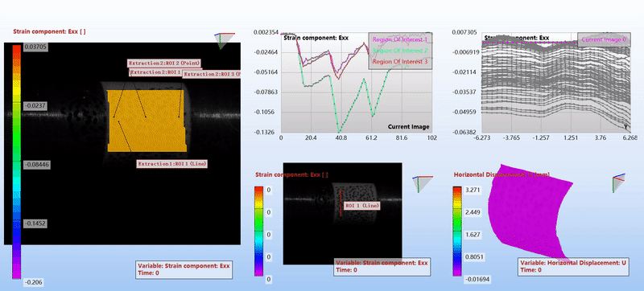
Task: Select the Extraction2:ROI 2 (Point) label
Action: pos(164,64)
